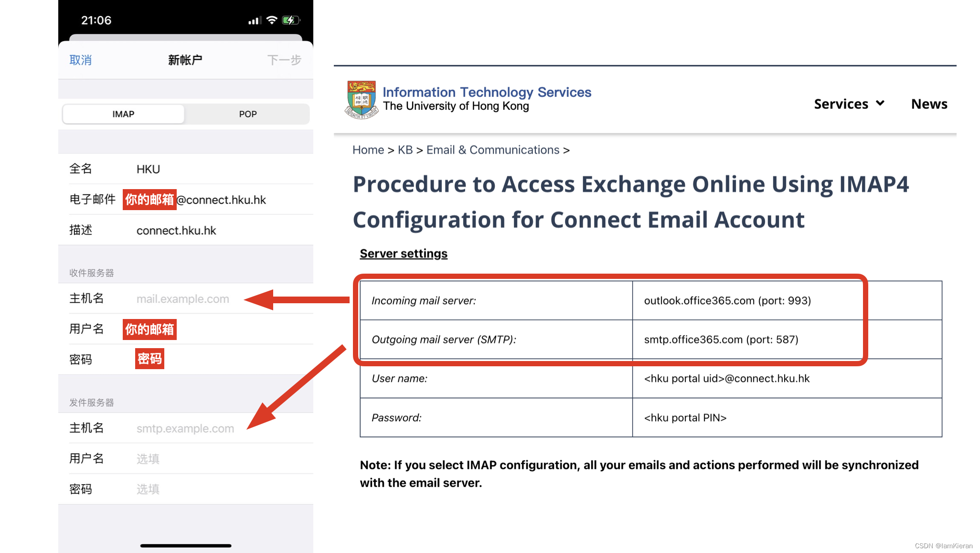This screenshot has width=980, height=553.
Task: Open Email & Communications breadcrumb link
Action: (492, 150)
